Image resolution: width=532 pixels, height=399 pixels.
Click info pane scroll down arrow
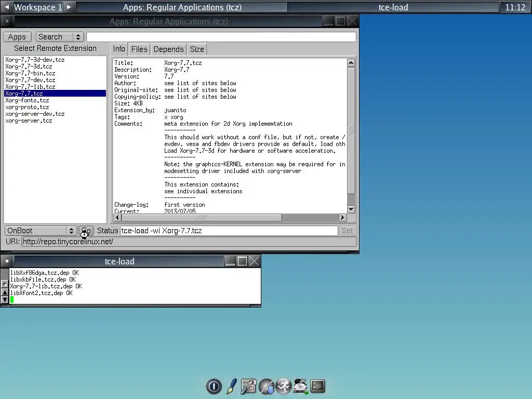(351, 209)
